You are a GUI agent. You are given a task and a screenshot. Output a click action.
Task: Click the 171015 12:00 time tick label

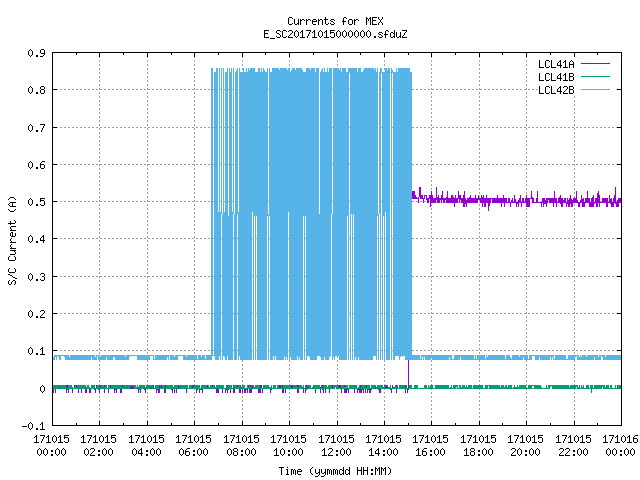click(x=336, y=446)
